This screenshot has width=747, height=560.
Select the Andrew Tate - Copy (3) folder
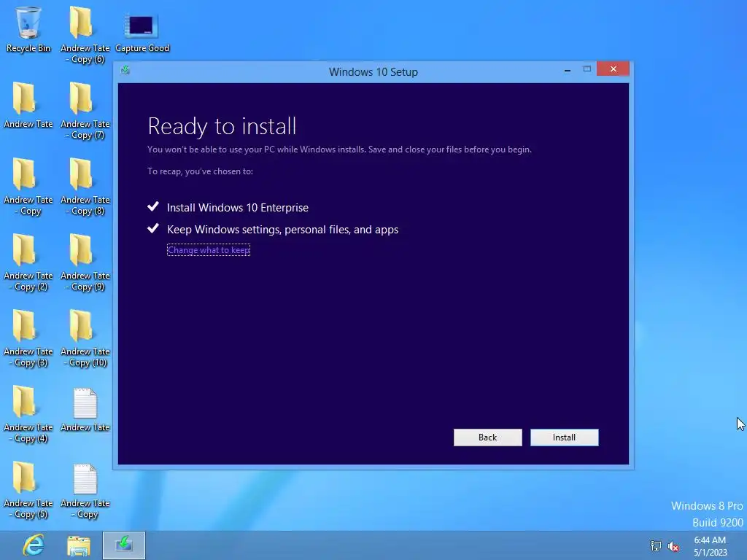28,338
